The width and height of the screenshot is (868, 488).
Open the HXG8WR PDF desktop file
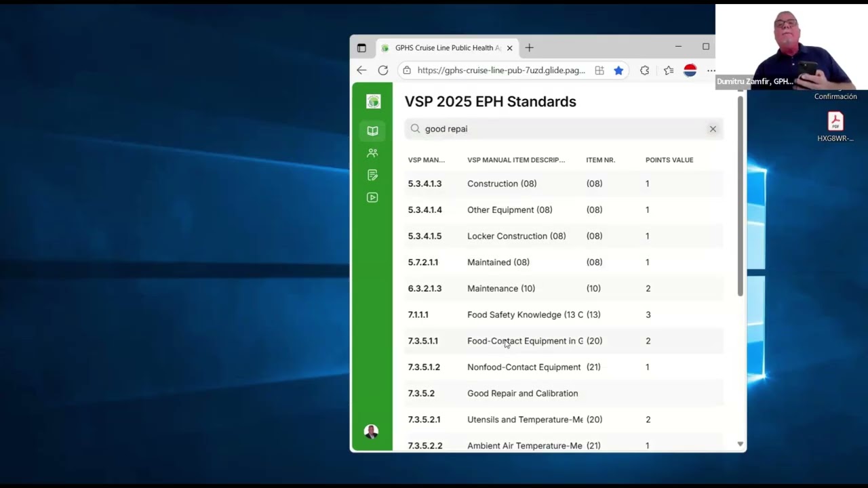[x=835, y=127]
